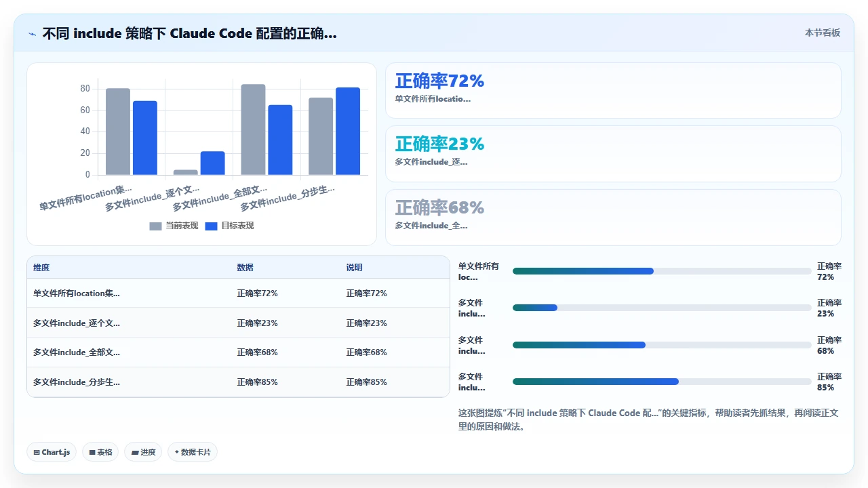Toggle the 目标表现 legend item
The height and width of the screenshot is (488, 868).
[229, 226]
